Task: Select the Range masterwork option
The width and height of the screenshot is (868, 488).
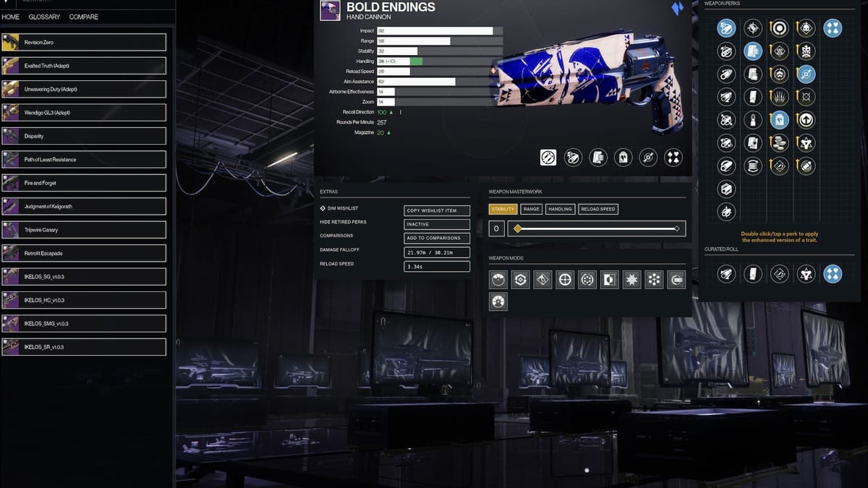Action: 532,209
